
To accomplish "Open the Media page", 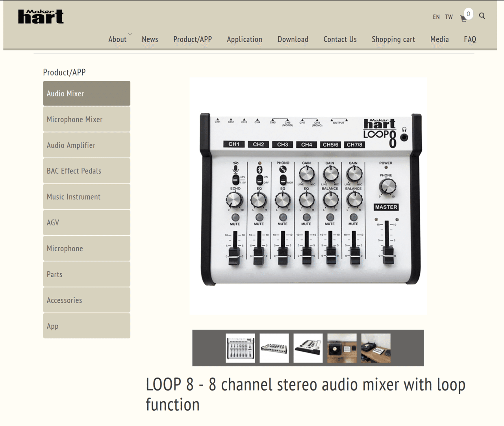I will tap(439, 39).
